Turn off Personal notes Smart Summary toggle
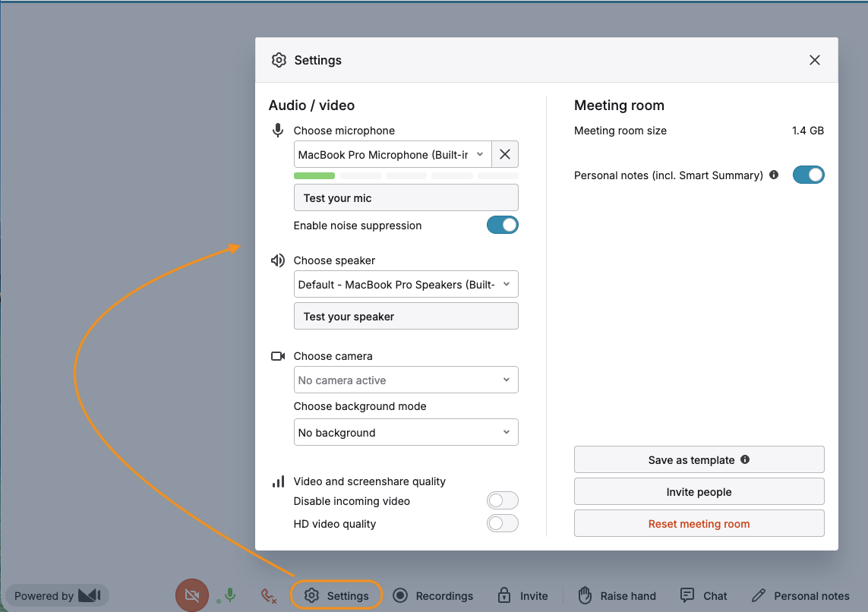This screenshot has height=612, width=868. point(808,175)
